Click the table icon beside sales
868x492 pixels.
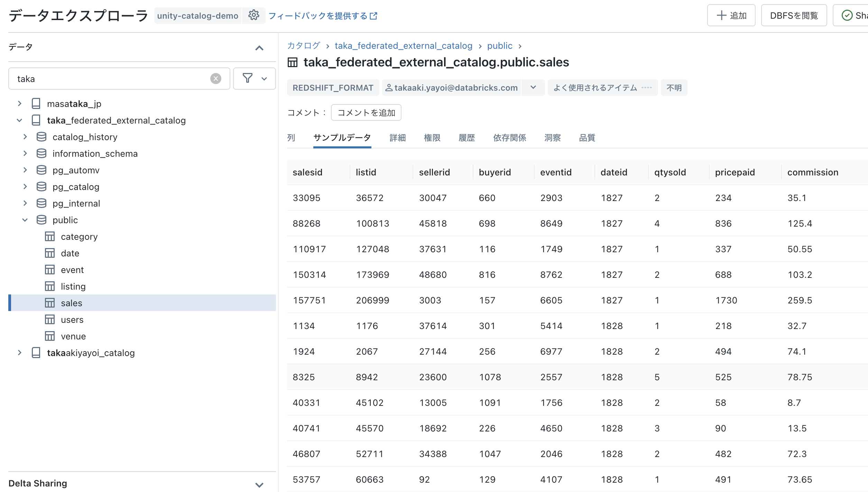(x=49, y=303)
